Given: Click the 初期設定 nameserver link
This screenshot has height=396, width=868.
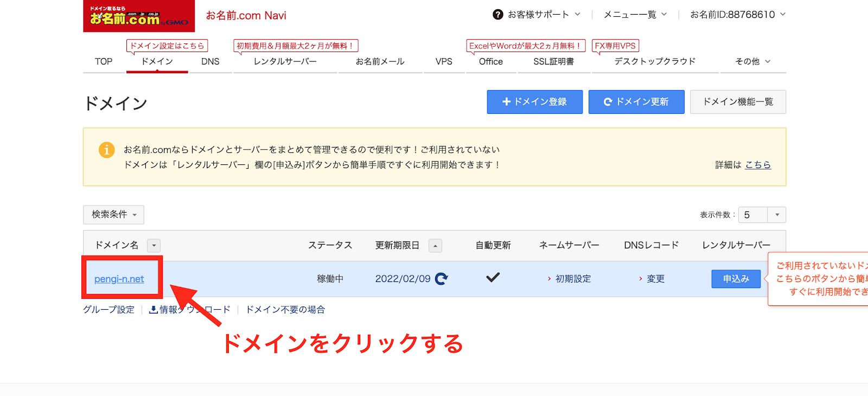Looking at the screenshot, I should coord(573,279).
